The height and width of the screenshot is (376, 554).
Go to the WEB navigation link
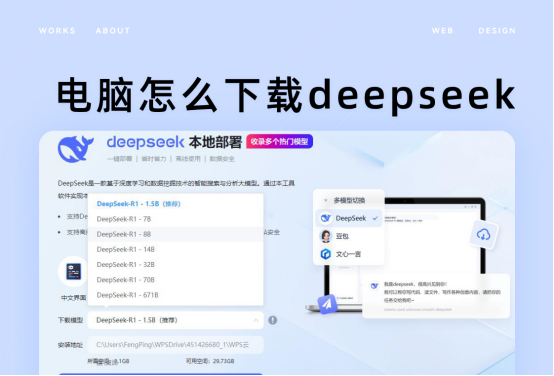(442, 31)
